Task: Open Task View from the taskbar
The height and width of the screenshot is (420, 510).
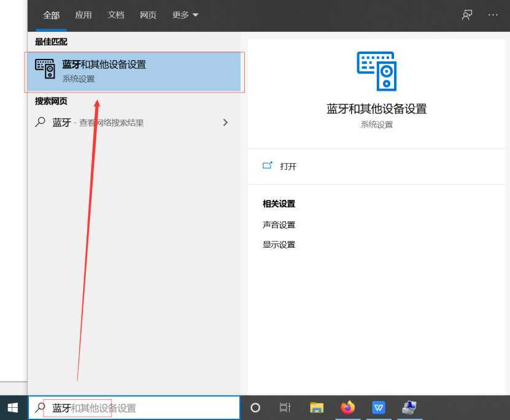Action: point(285,407)
